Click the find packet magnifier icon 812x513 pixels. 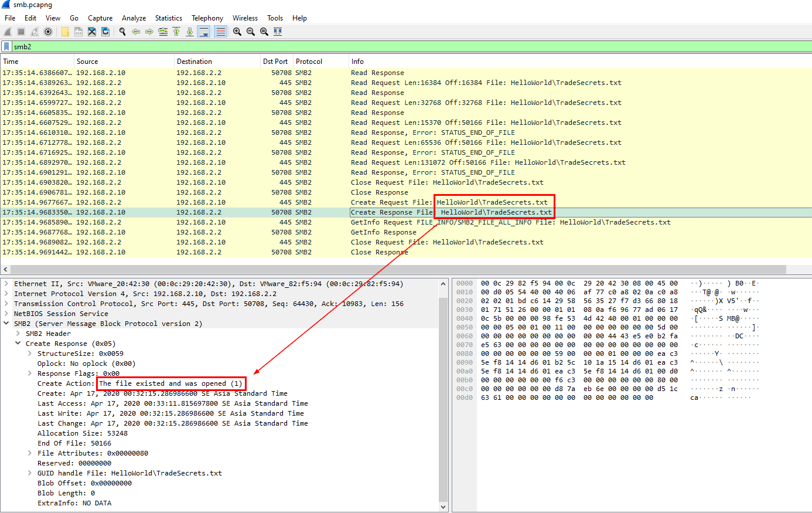[x=122, y=32]
